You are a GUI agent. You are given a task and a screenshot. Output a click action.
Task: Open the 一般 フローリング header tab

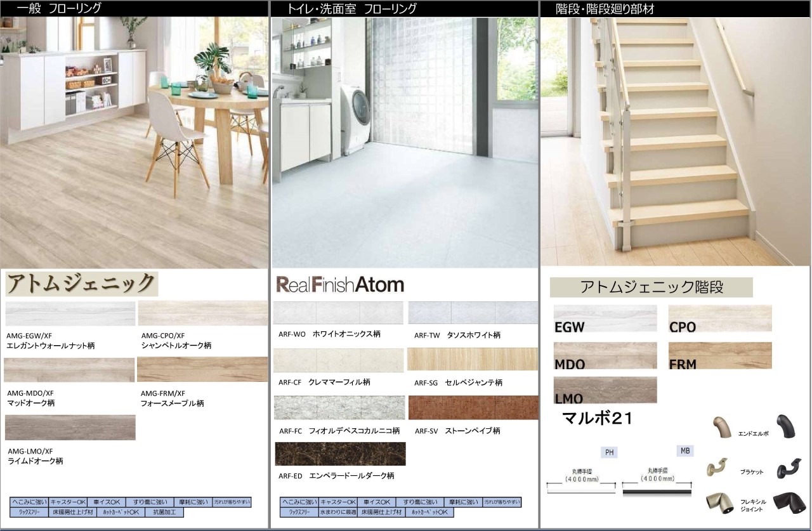[134, 8]
